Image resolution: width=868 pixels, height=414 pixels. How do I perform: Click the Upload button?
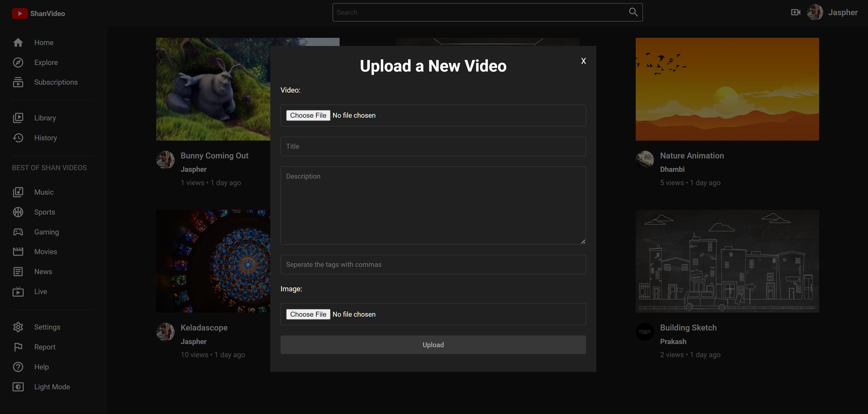433,345
